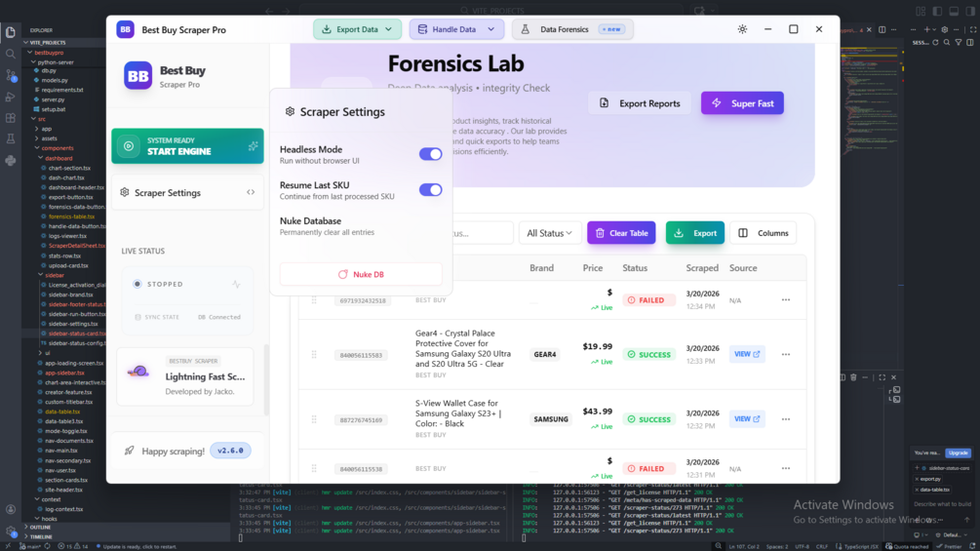Open VS Code Run and Debug icon
Screen dimensions: 980x551
11,97
